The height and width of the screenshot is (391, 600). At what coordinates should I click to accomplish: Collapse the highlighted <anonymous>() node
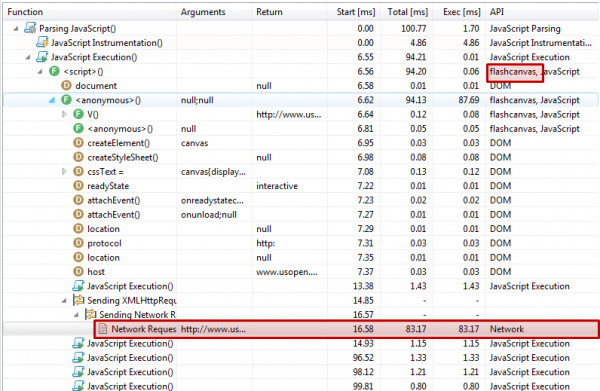pos(52,100)
